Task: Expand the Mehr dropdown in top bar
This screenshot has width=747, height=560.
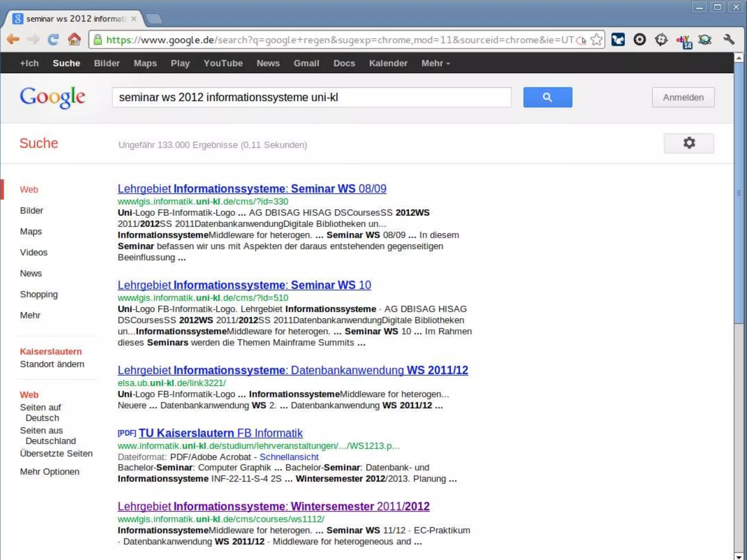Action: pyautogui.click(x=435, y=63)
